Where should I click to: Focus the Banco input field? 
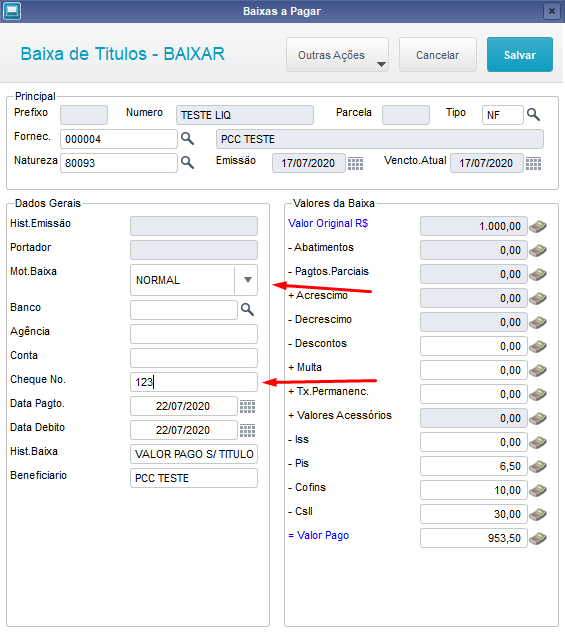tap(184, 310)
